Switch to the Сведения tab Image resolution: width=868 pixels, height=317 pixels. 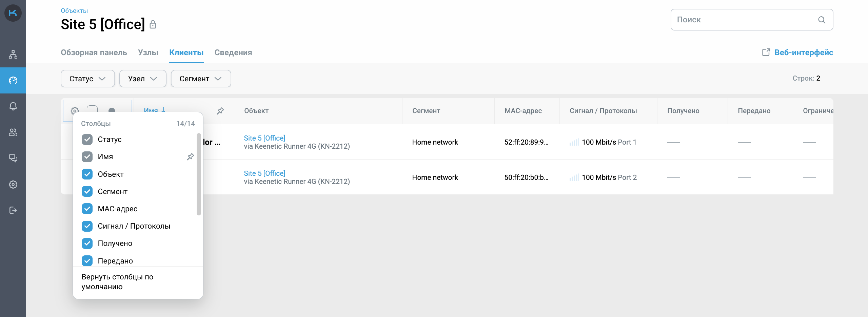(x=233, y=52)
